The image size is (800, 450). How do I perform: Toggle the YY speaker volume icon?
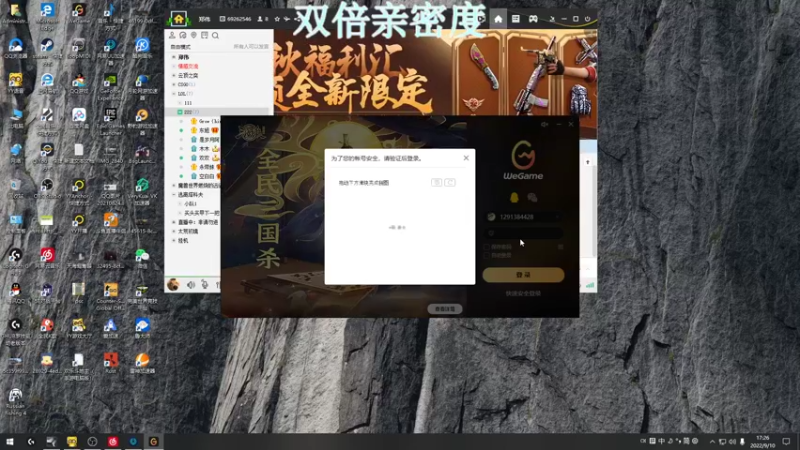pos(191,285)
